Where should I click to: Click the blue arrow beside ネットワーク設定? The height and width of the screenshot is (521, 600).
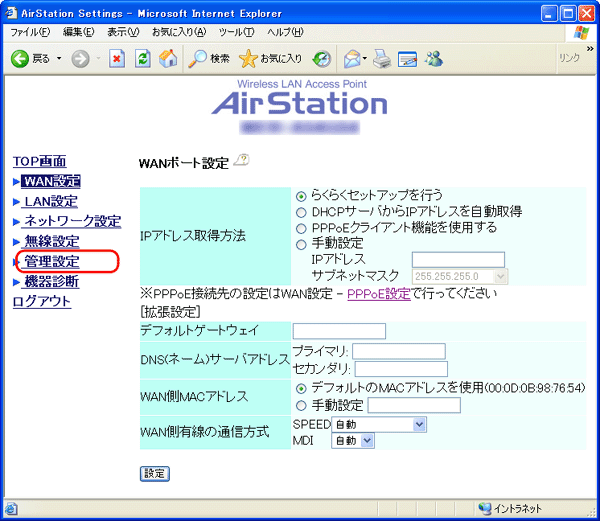16,221
